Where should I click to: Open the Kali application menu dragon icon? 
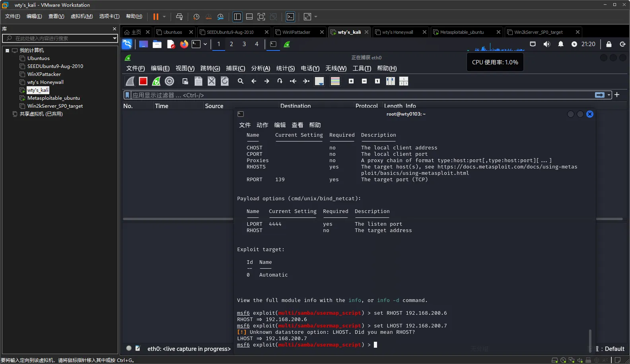[127, 44]
